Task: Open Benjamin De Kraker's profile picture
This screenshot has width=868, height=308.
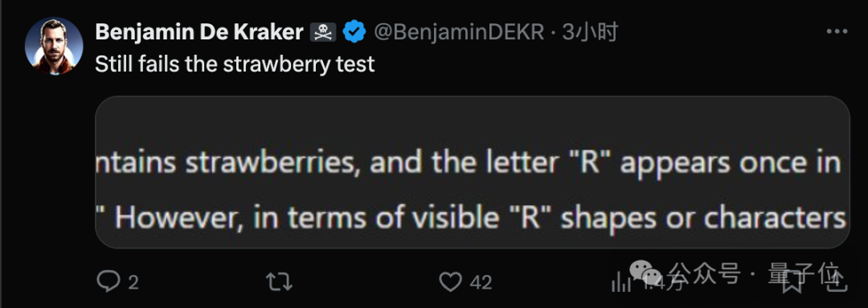Action: click(x=54, y=45)
